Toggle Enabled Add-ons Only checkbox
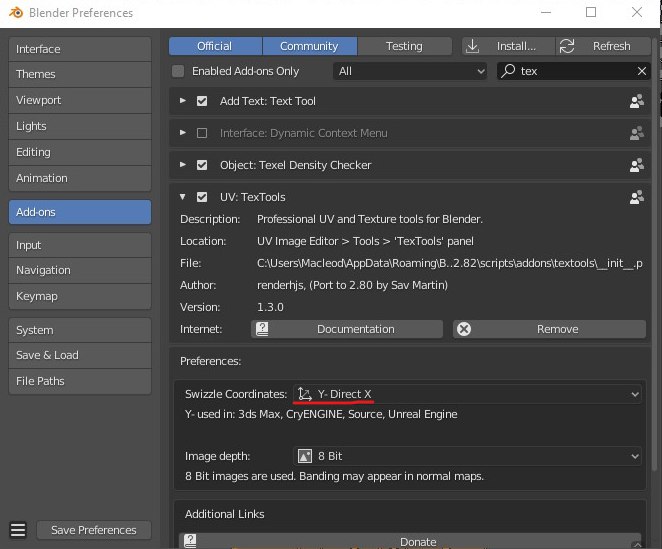Screen dimensions: 662x549 pos(178,71)
